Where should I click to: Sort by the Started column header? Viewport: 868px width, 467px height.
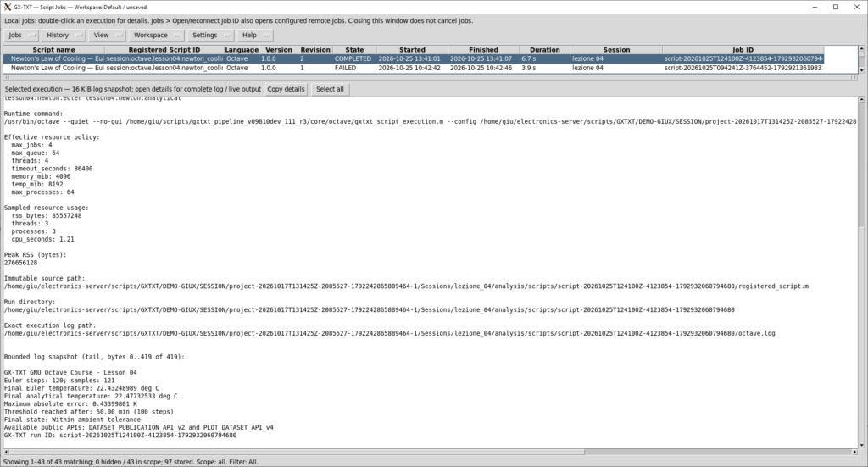coord(412,50)
